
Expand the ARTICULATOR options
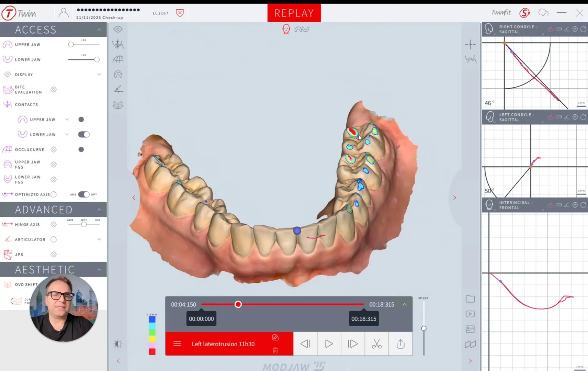(99, 239)
